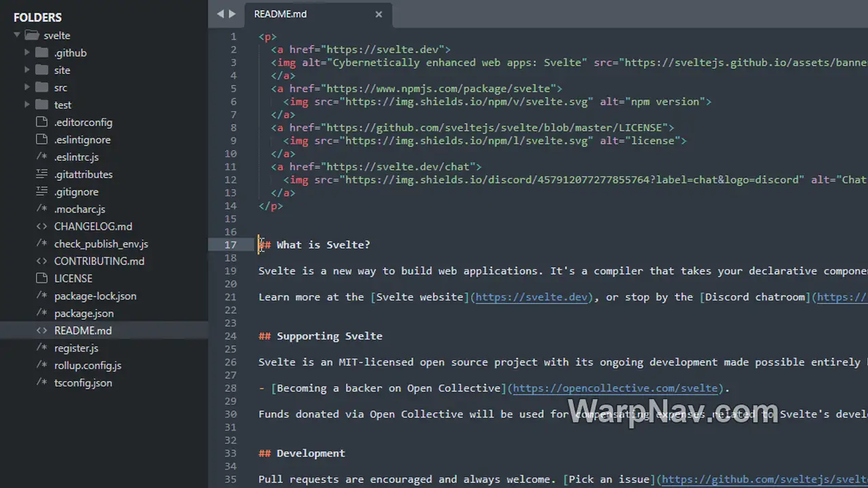Go forward with the right tab arrow

tap(233, 14)
